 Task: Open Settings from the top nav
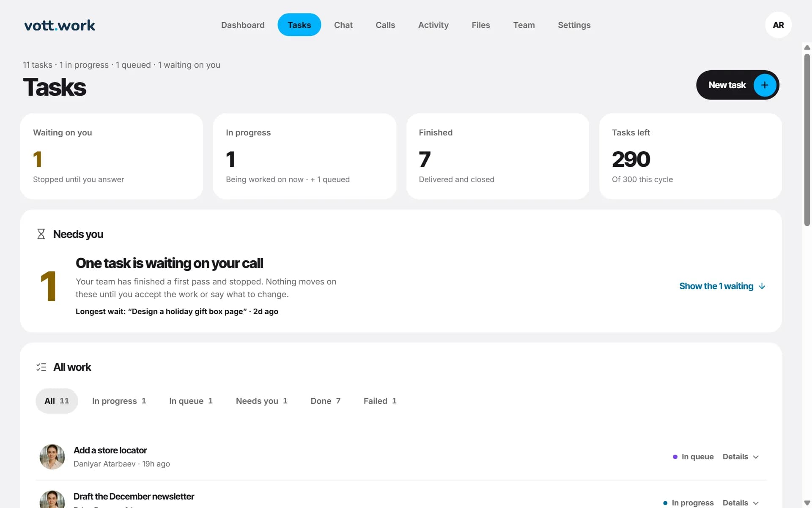(574, 25)
